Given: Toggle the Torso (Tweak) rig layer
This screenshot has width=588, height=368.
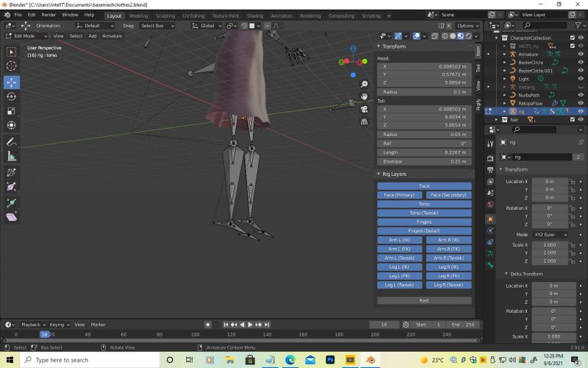Looking at the screenshot, I should pyautogui.click(x=424, y=213).
